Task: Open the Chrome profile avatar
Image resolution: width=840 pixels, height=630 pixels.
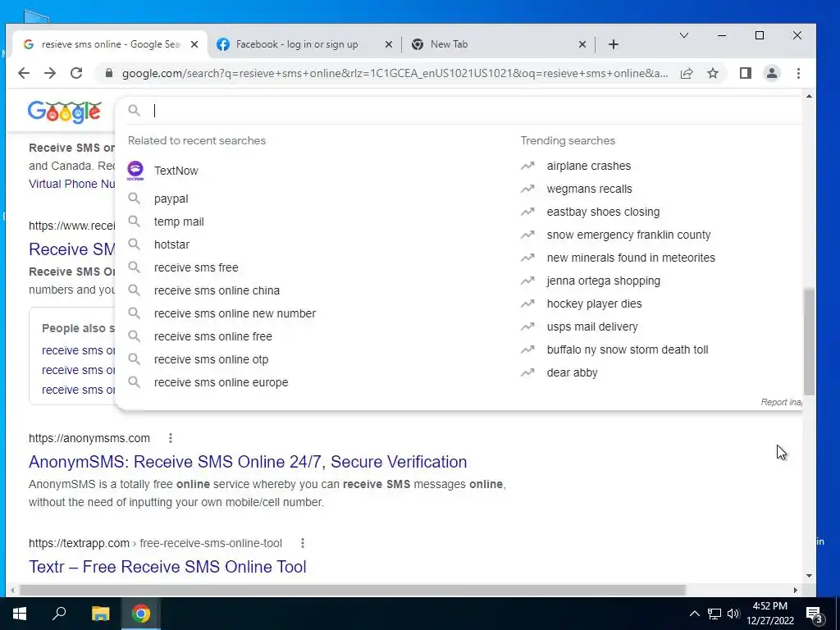Action: coord(771,73)
